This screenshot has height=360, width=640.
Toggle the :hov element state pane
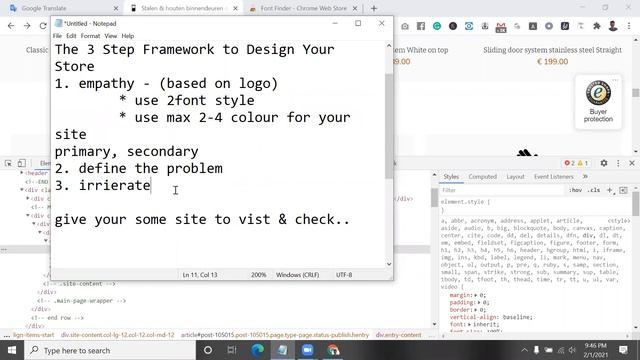tap(576, 190)
